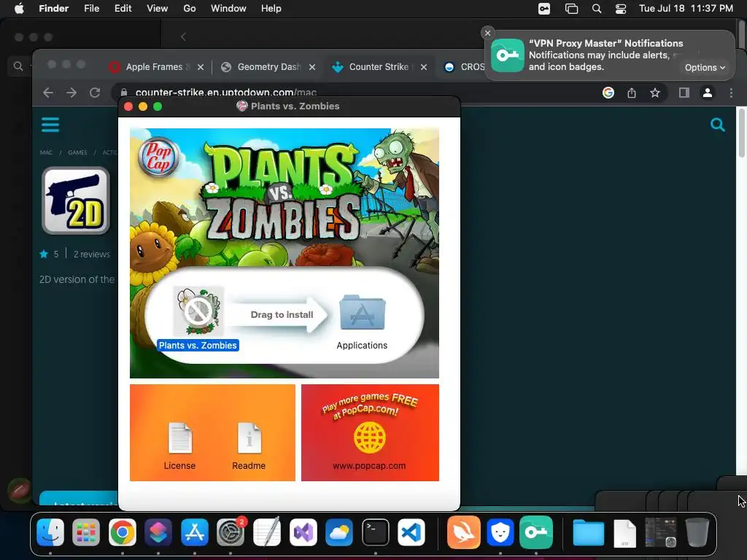Screen dimensions: 747x560
Task: Open the Go menu
Action: coord(190,9)
